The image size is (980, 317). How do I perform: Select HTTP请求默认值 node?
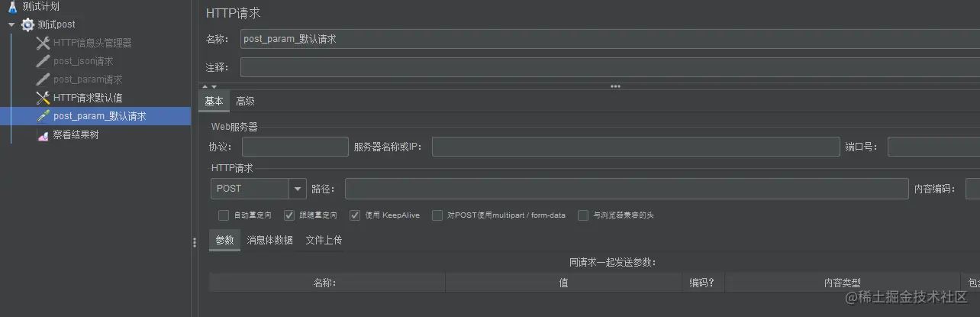88,98
